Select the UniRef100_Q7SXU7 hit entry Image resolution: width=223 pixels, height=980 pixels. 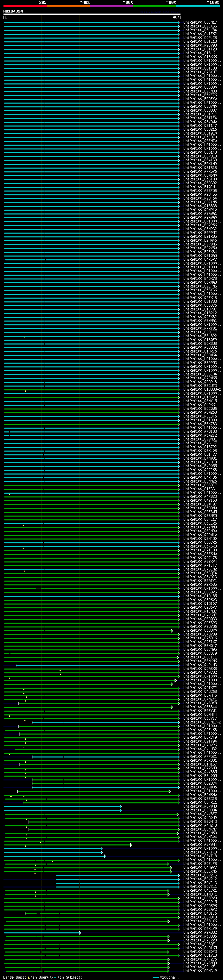(x=200, y=72)
